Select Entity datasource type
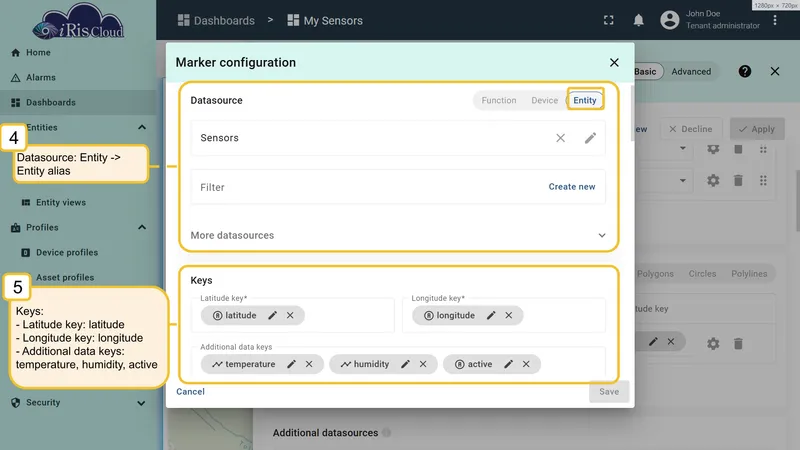 (x=585, y=101)
